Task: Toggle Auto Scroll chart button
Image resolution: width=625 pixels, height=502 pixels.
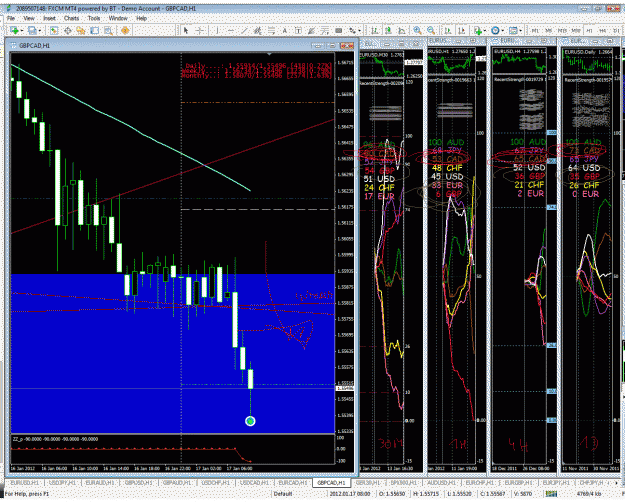Action: click(448, 30)
